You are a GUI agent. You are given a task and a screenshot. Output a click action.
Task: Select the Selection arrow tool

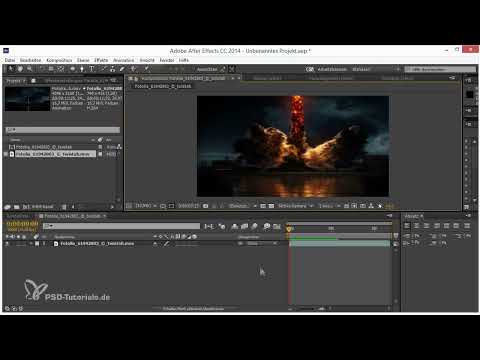click(11, 69)
